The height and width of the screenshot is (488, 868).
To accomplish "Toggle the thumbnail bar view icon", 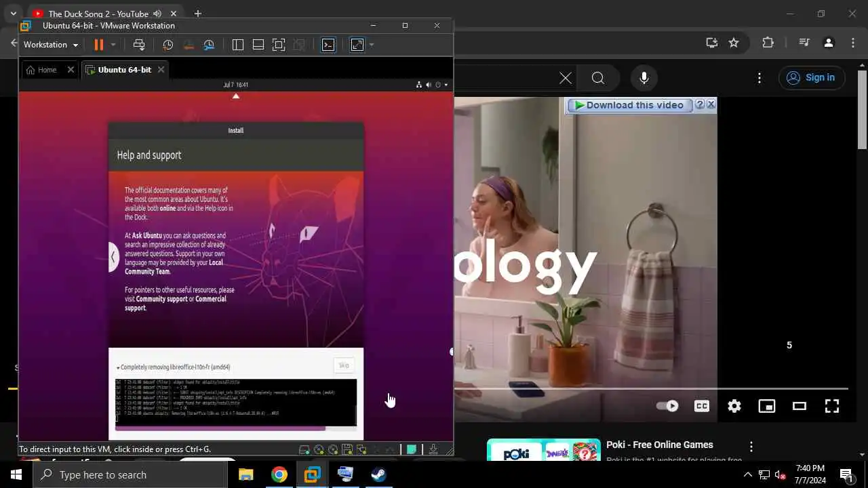I will point(258,45).
